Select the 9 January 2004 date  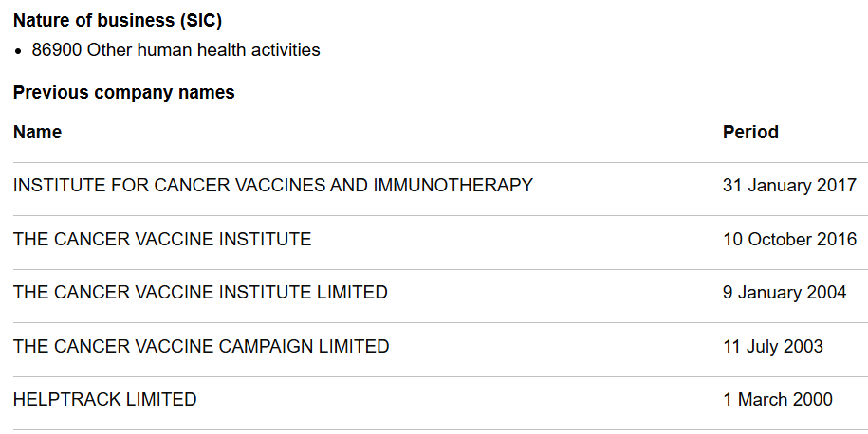pos(785,293)
